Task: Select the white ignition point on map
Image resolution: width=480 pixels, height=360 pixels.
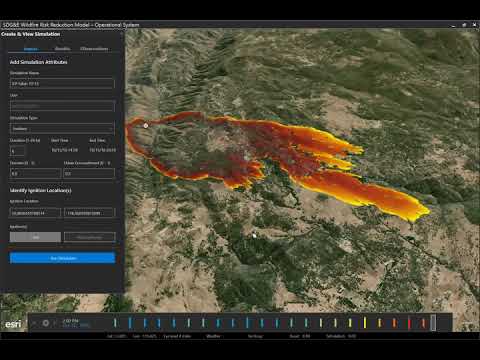Action: tap(146, 126)
